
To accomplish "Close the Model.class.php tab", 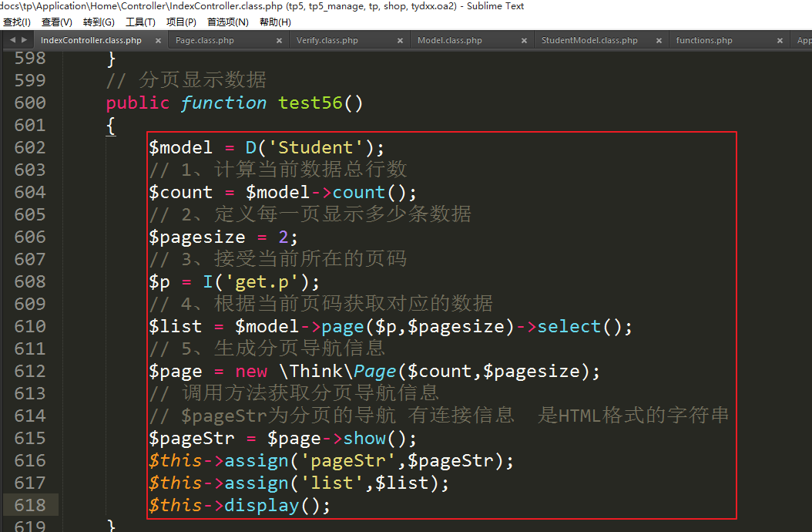I will click(524, 40).
